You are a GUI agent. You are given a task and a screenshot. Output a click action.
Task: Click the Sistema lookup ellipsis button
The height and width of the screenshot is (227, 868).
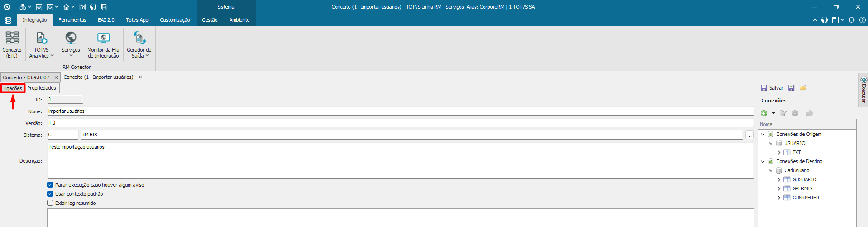[x=749, y=135]
